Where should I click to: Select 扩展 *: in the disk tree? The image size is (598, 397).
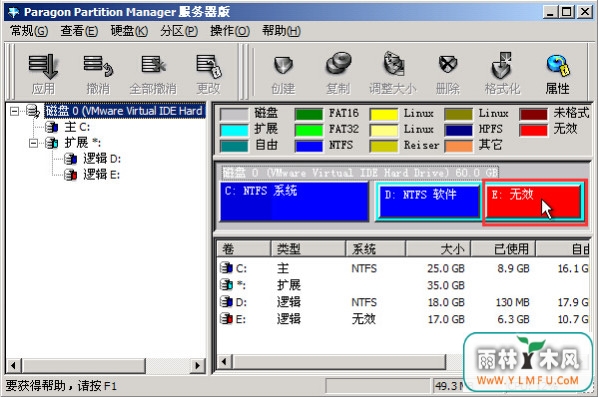click(83, 143)
